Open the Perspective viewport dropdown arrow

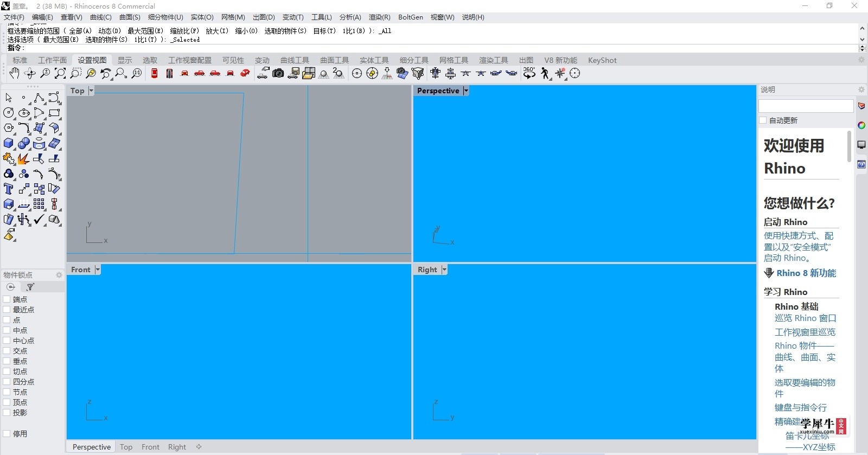(466, 91)
